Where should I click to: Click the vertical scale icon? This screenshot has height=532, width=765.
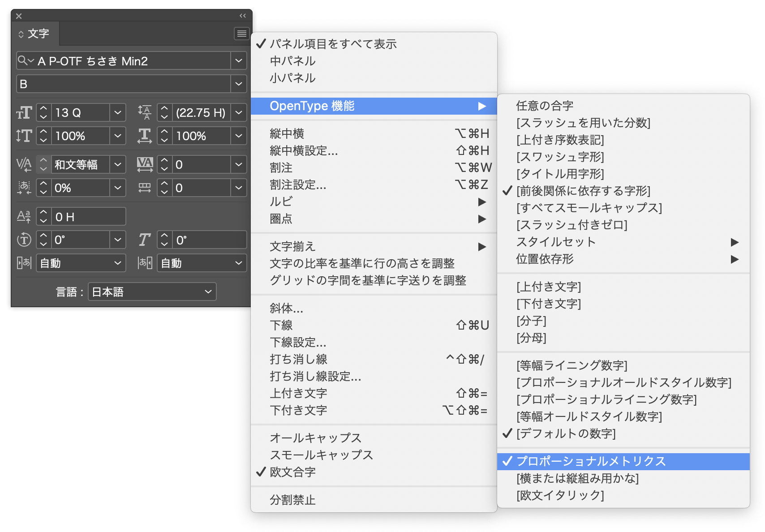point(24,136)
